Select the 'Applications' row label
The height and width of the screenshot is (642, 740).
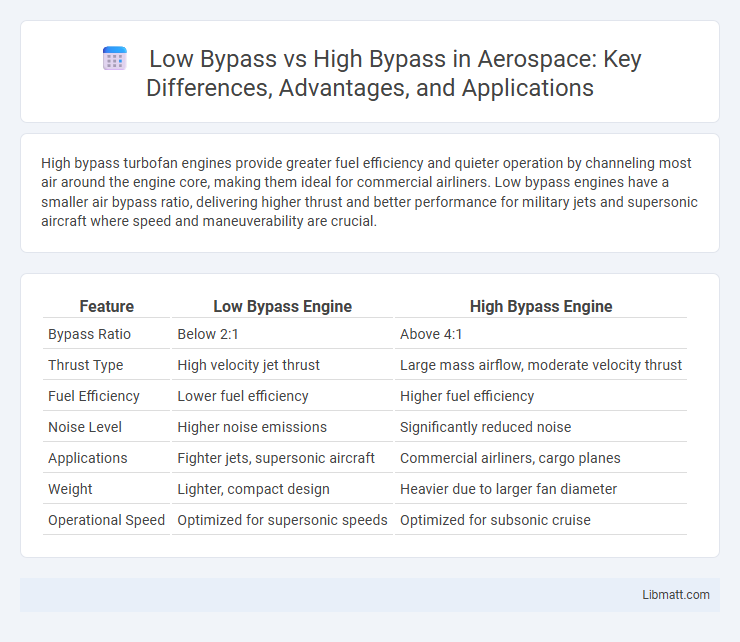coord(87,458)
